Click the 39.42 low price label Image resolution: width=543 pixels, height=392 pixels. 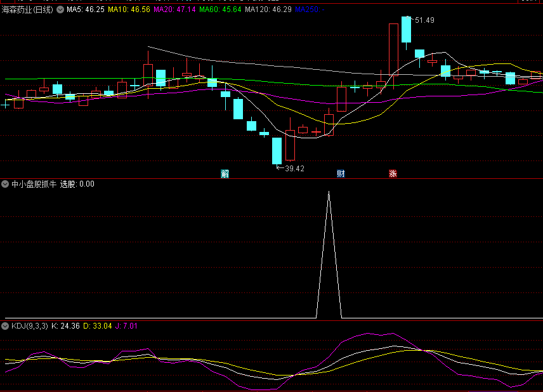(294, 169)
